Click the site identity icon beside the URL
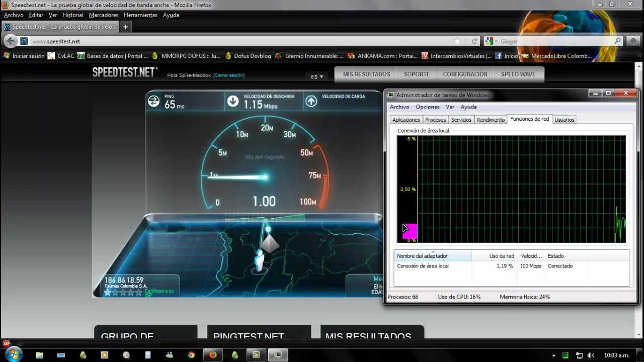644x362 pixels. pyautogui.click(x=24, y=41)
